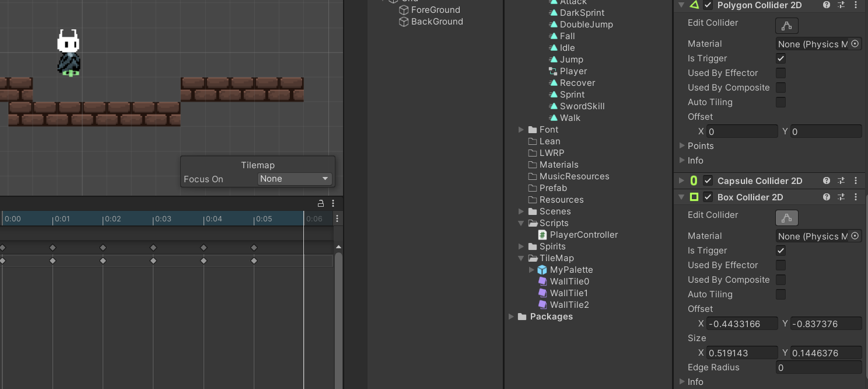Uncheck Is Trigger on Polygon Collider 2D
Image resolution: width=868 pixels, height=389 pixels.
coord(780,58)
